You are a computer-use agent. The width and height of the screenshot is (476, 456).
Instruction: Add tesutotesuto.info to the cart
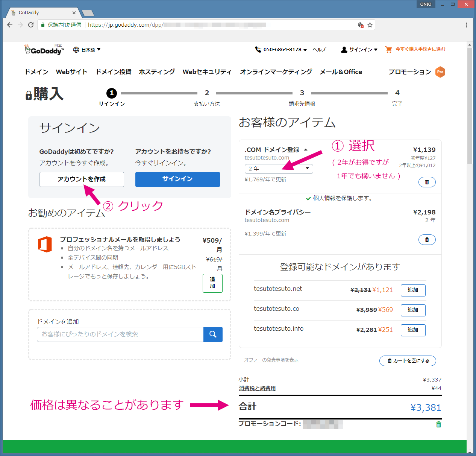coord(413,330)
